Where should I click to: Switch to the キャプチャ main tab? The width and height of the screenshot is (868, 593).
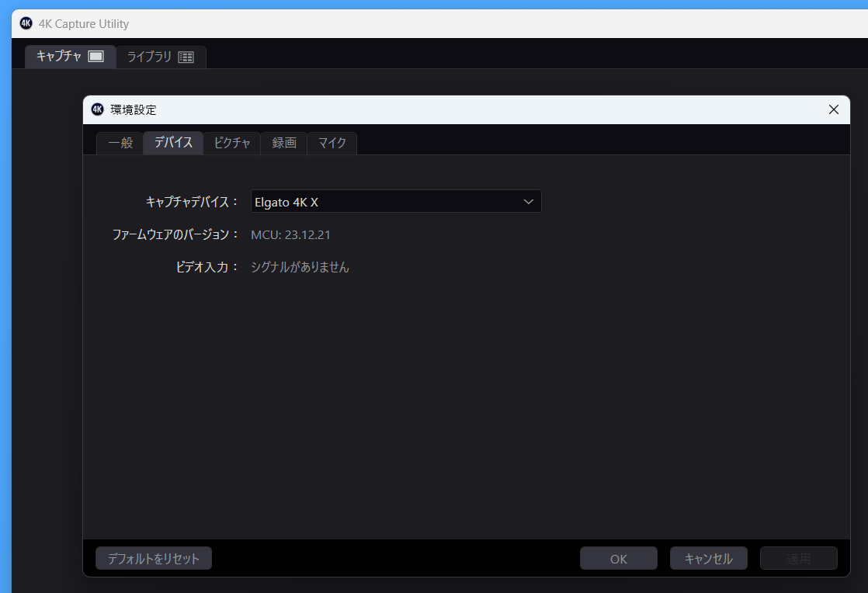pyautogui.click(x=71, y=57)
